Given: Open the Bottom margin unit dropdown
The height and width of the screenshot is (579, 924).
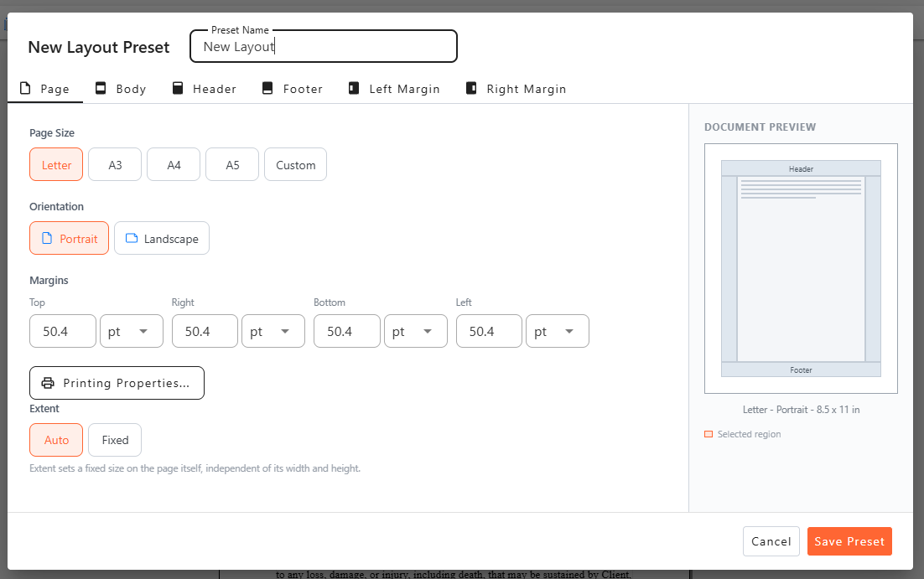Looking at the screenshot, I should coord(415,331).
